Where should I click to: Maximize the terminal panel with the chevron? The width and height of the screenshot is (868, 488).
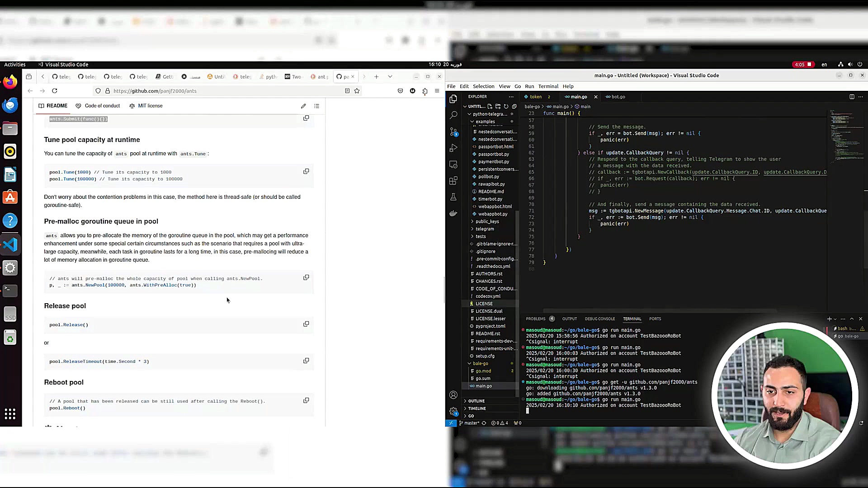852,319
